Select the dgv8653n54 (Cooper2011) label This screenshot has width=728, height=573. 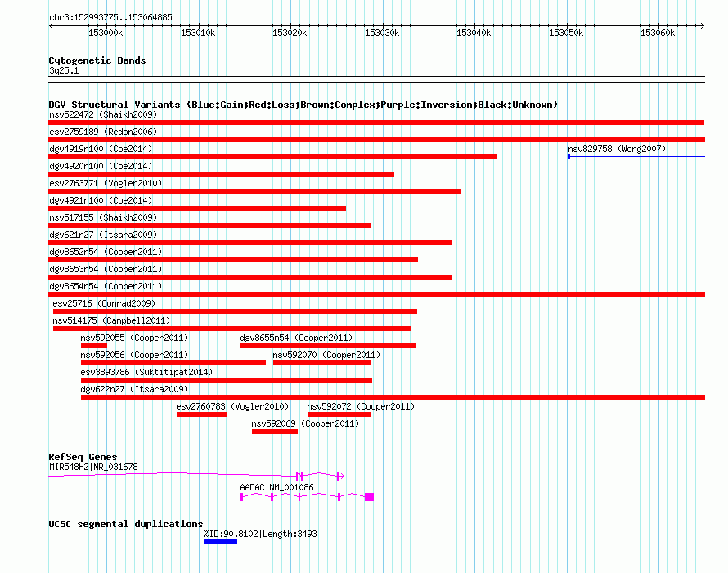[106, 269]
